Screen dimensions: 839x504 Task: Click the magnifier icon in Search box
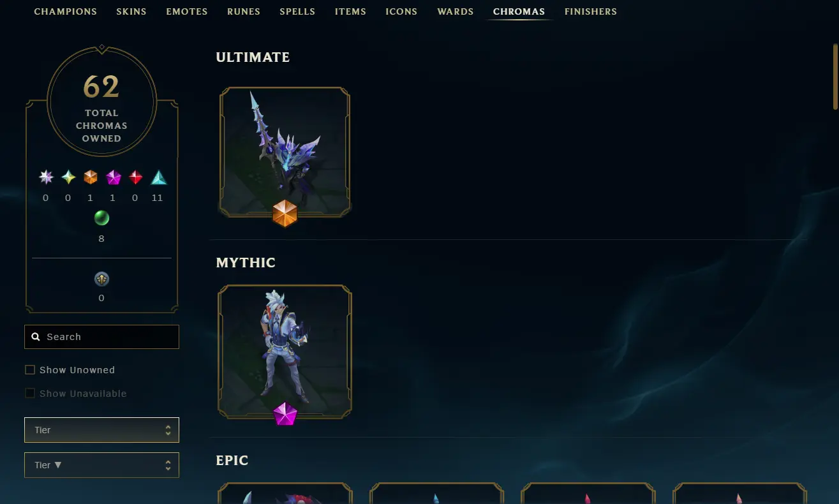(x=36, y=337)
